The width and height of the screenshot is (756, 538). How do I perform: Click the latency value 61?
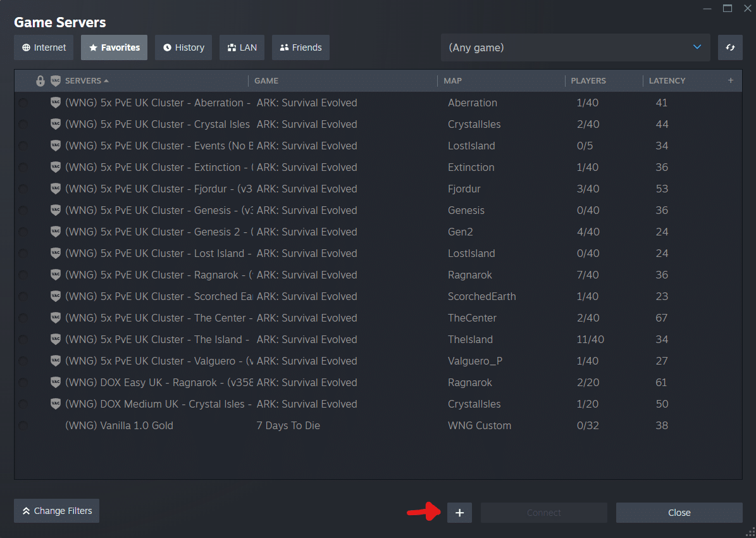tap(661, 383)
